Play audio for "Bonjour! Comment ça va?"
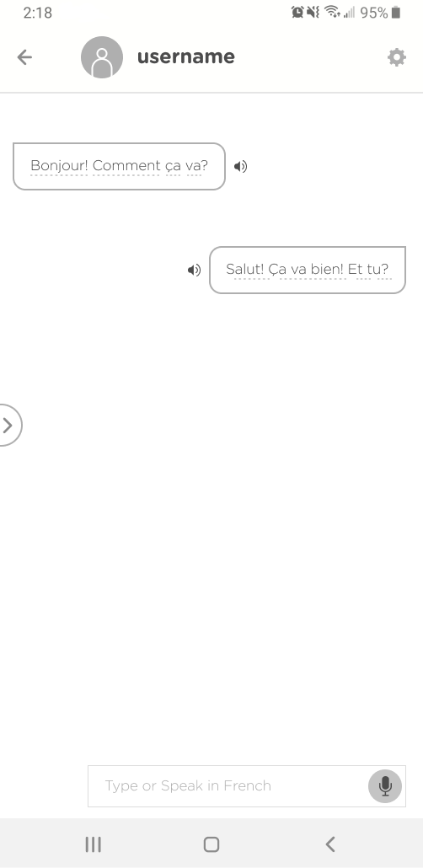Image resolution: width=423 pixels, height=868 pixels. 240,166
